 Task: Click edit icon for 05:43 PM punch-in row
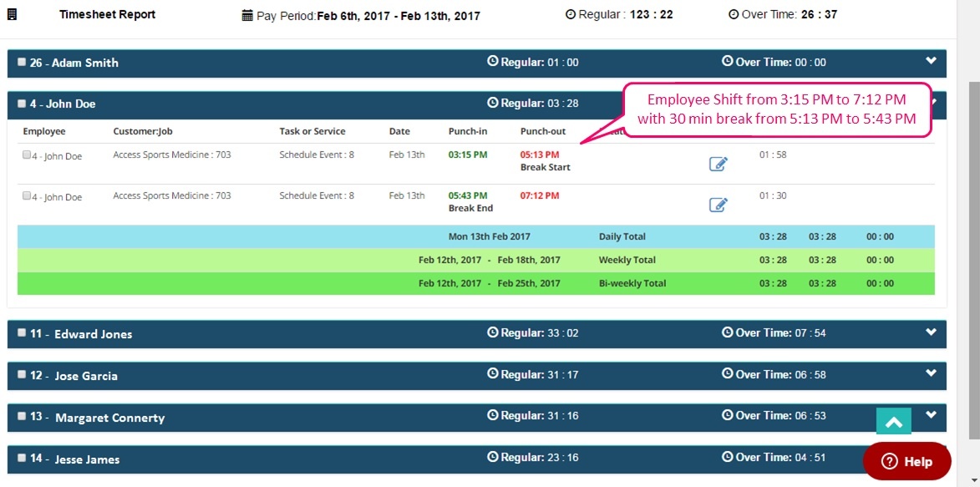[x=718, y=205]
